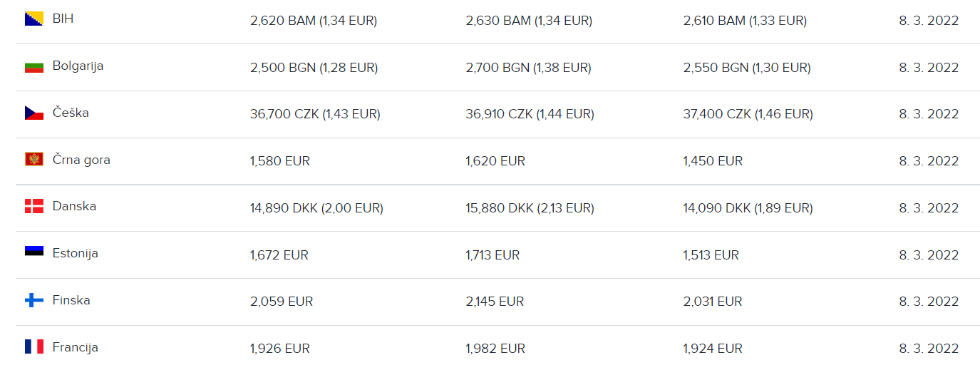Select the Danska country label
980x370 pixels.
pyautogui.click(x=74, y=207)
